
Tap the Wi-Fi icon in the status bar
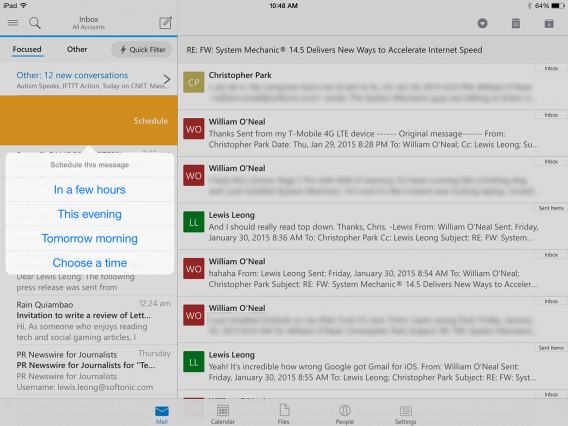[24, 5]
